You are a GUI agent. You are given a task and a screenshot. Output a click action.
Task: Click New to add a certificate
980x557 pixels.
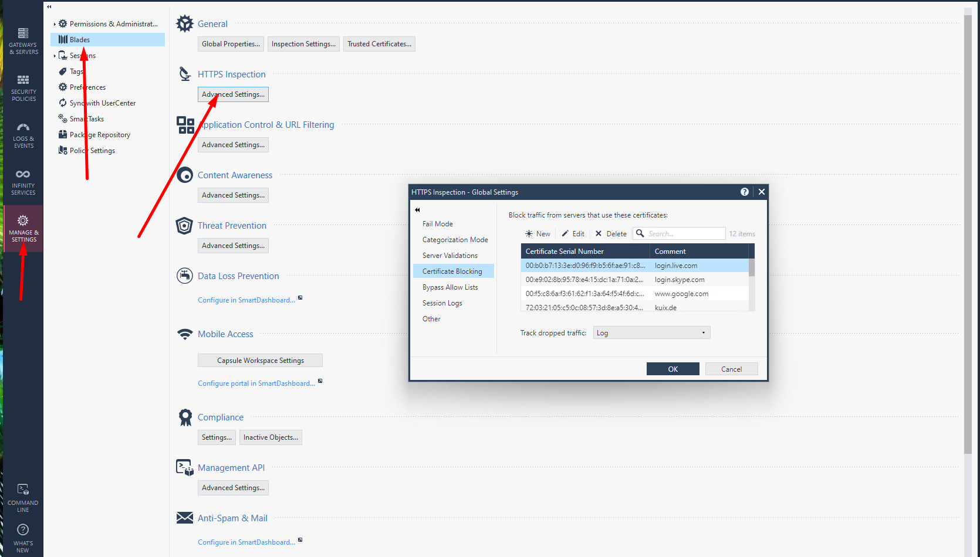[538, 234]
